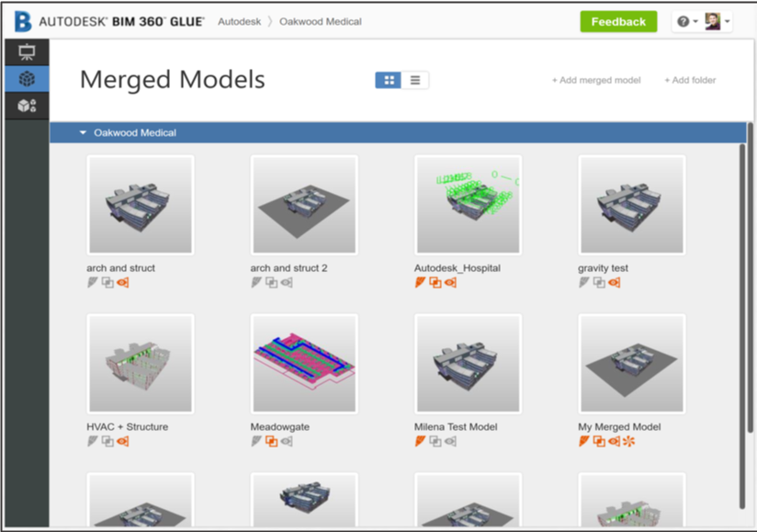
Task: Open the presentation screen sidebar icon
Action: tap(27, 52)
